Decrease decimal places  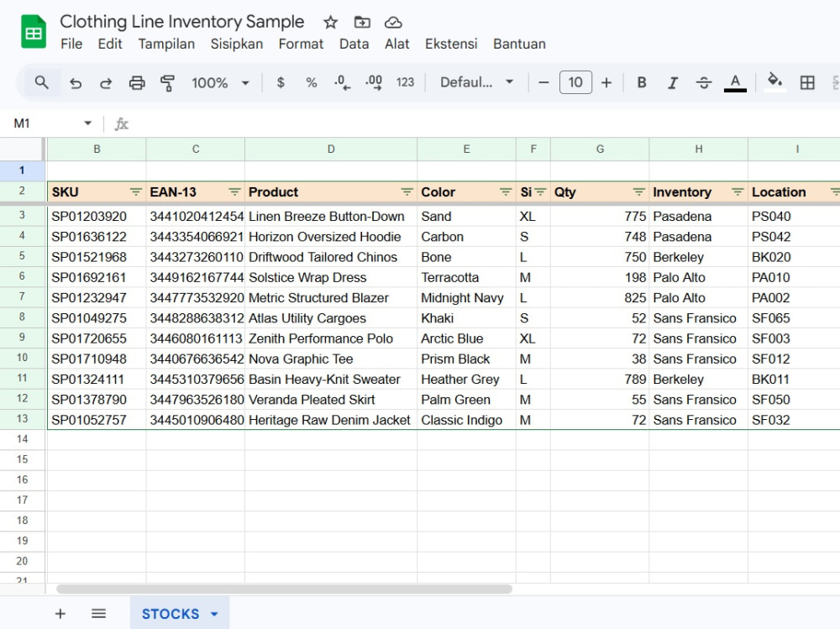click(x=342, y=82)
